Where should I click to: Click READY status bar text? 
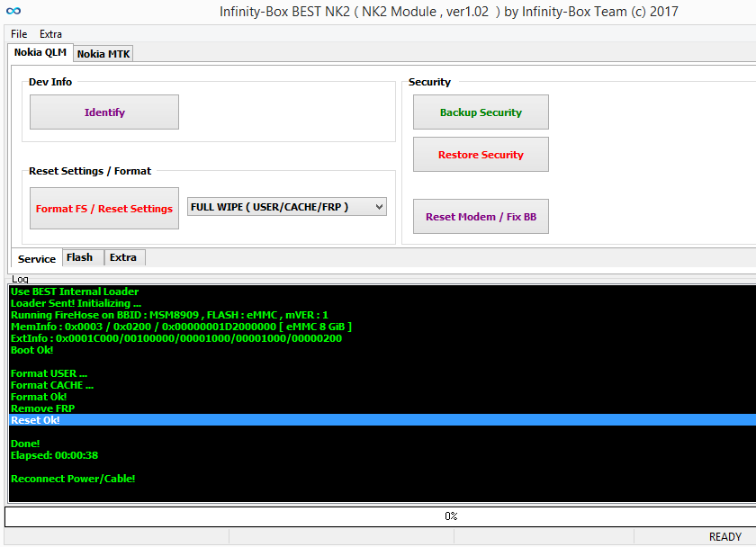pos(724,537)
